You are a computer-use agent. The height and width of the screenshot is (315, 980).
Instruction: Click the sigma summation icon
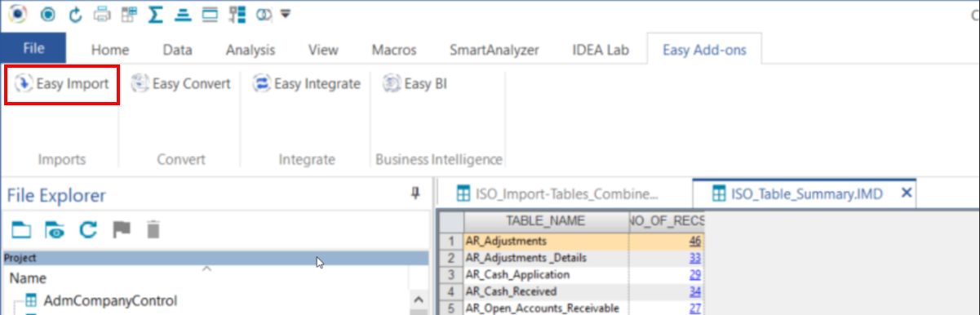point(157,14)
